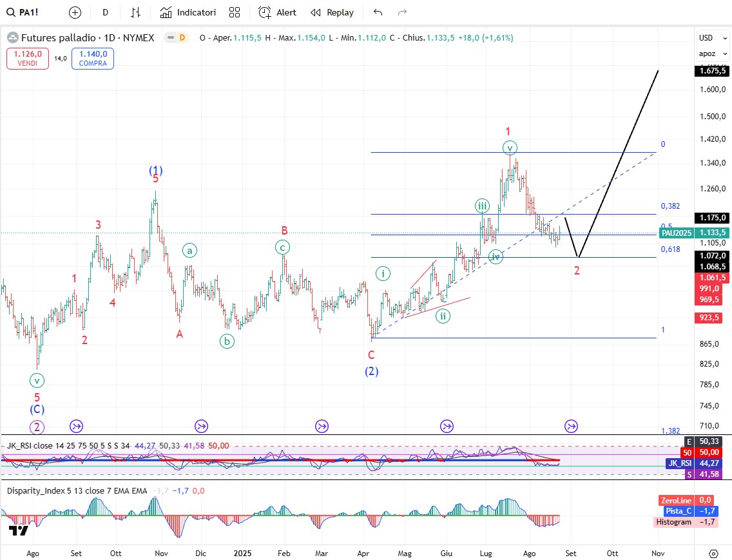Select the JK_RSI indicator legend
Image resolution: width=732 pixels, height=560 pixels.
[68, 445]
